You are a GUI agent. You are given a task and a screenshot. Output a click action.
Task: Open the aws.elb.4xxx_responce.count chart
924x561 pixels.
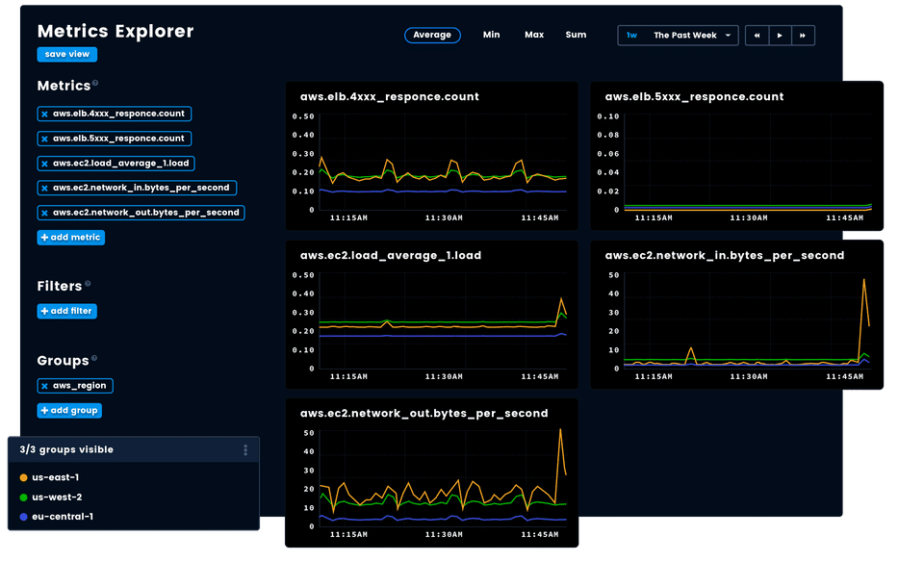click(x=431, y=156)
